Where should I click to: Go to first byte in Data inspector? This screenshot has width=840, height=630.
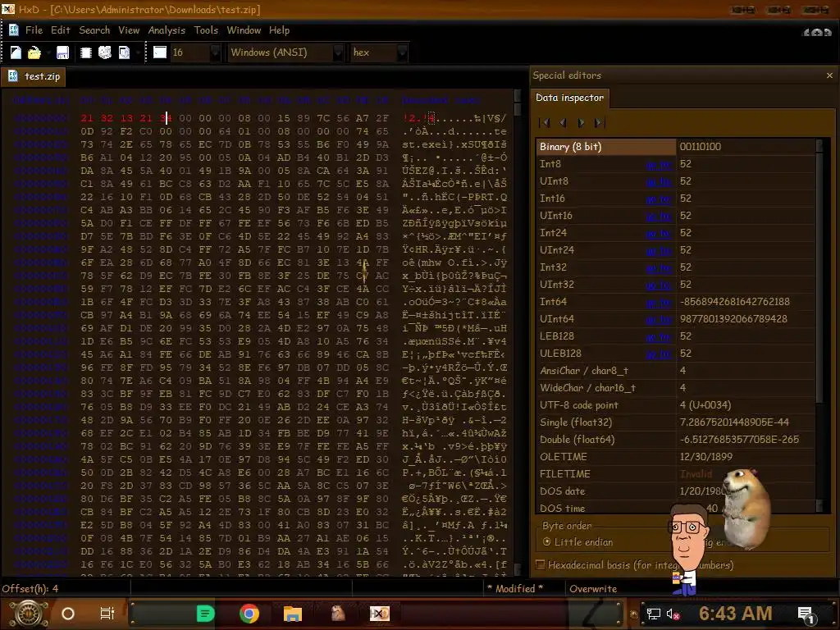[x=545, y=123]
